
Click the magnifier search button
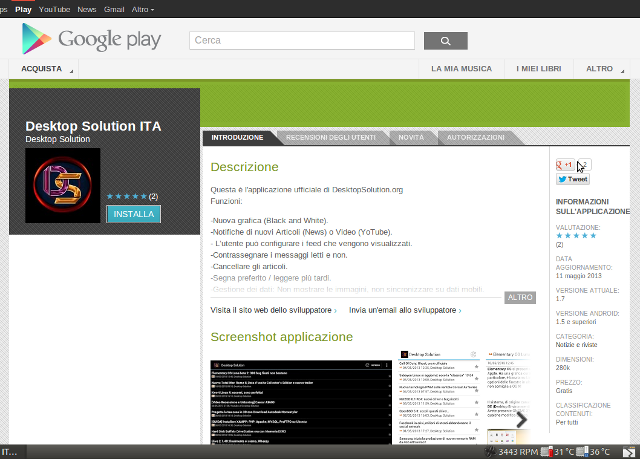(446, 41)
